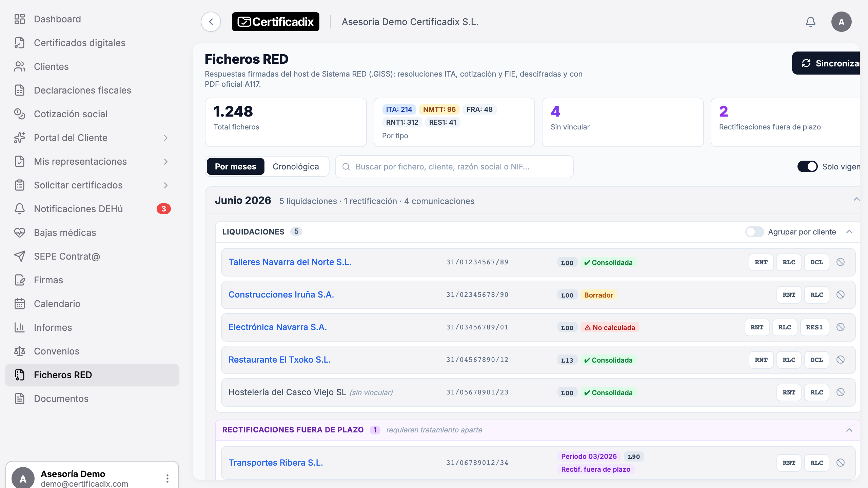
Task: Click the anular icon on Electrónica Navarra row
Action: pyautogui.click(x=840, y=327)
